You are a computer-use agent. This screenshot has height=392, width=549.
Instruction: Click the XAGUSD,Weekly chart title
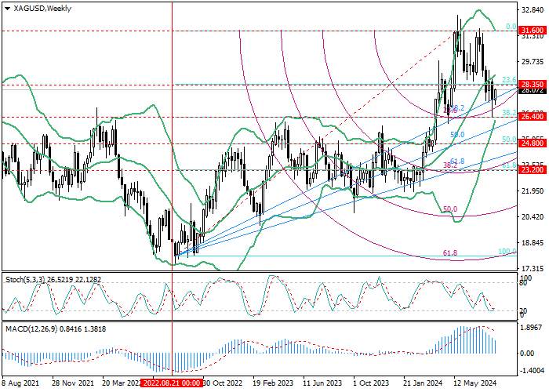pos(42,9)
